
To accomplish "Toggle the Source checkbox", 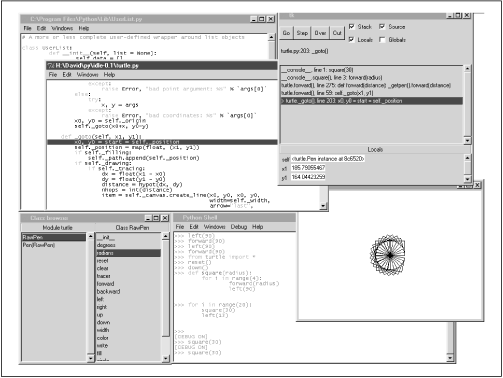I will tap(382, 27).
